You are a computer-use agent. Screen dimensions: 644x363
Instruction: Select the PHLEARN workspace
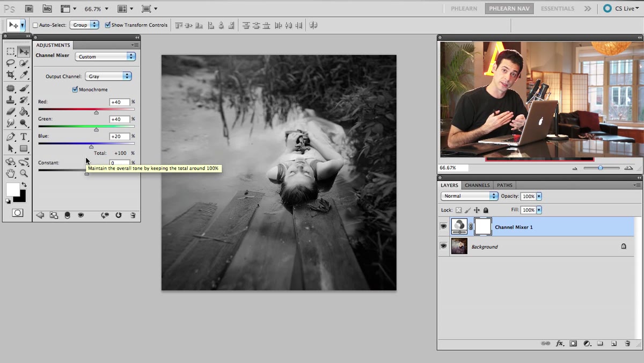click(464, 9)
